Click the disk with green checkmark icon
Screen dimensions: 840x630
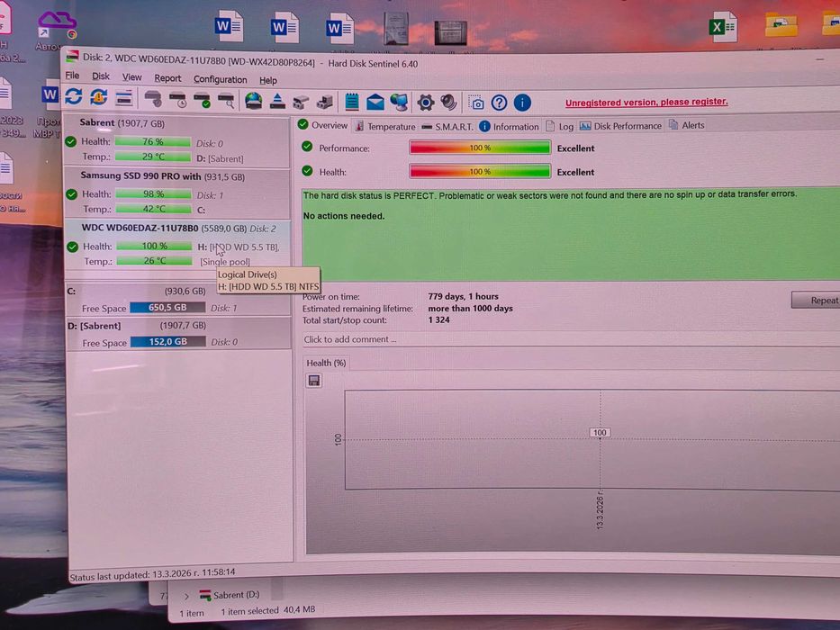pos(202,100)
